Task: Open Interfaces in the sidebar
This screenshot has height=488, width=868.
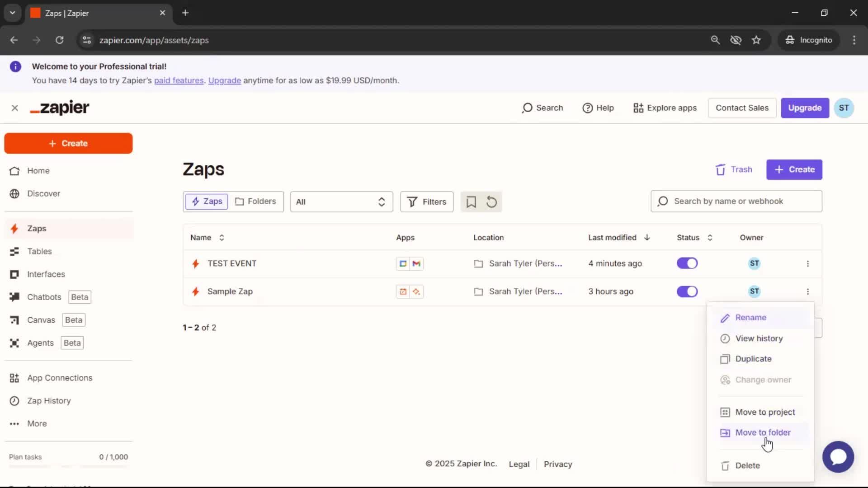Action: 68,274
